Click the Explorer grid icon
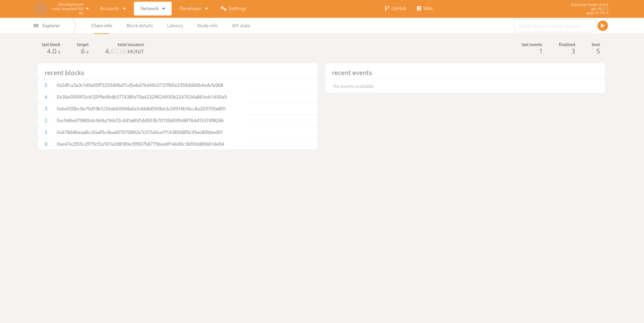The height and width of the screenshot is (323, 644). pos(36,26)
